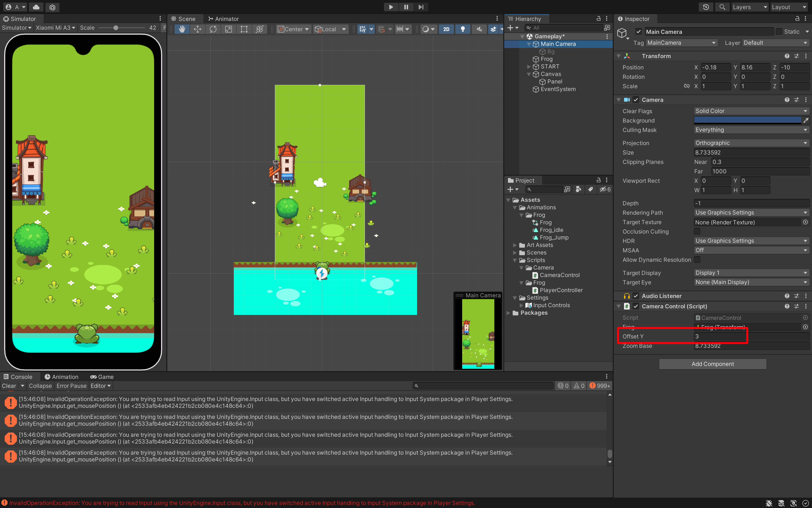812x508 pixels.
Task: Select EventSystem in Hierarchy
Action: coord(558,89)
